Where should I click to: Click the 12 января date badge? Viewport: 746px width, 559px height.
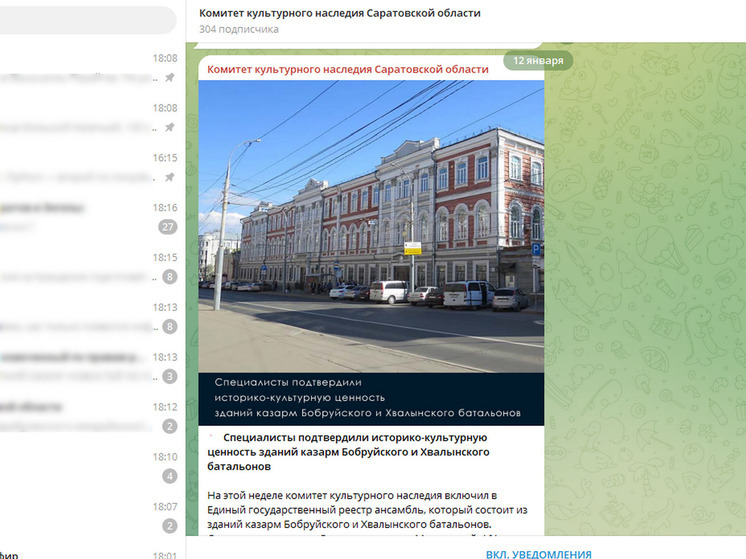pyautogui.click(x=538, y=61)
